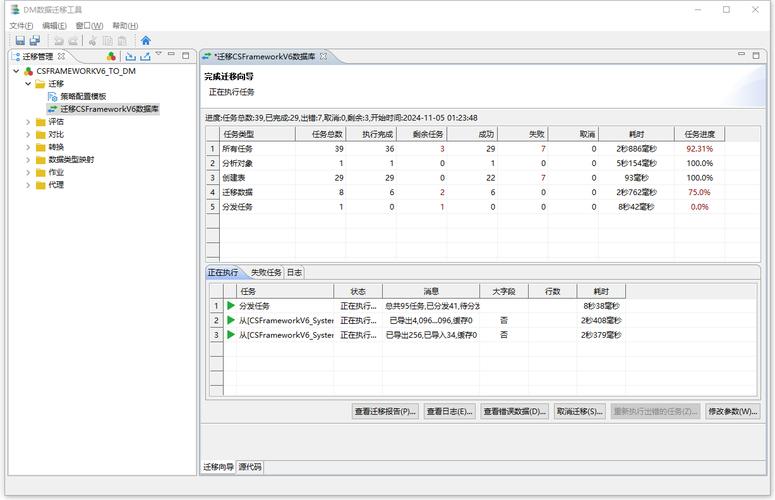Click the import arrow icon in 迁移管理 header
This screenshot has width=775, height=500.
tap(130, 57)
